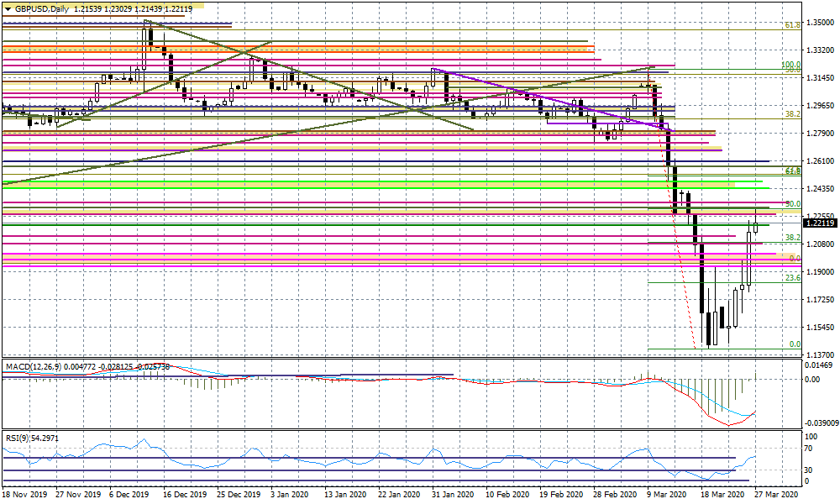Click the 23.6 Fibonacci level label
Image resolution: width=840 pixels, height=504 pixels.
pos(793,278)
